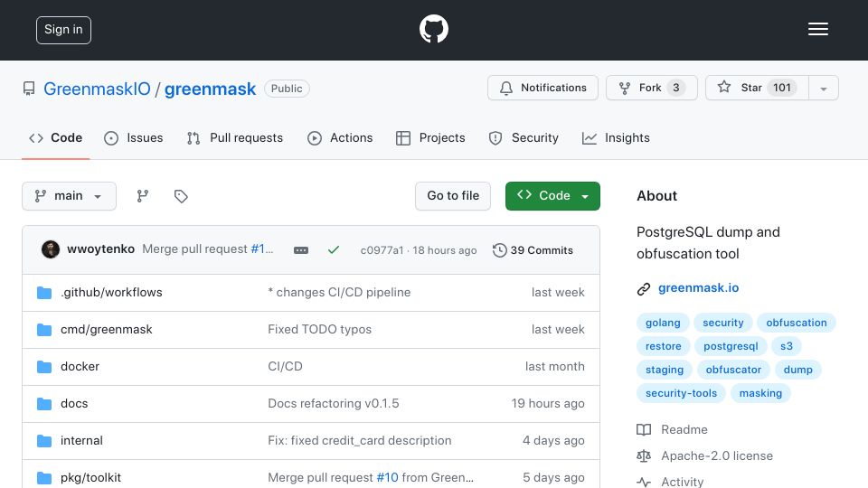This screenshot has height=488, width=868.
Task: Select the dump topic tag
Action: point(797,370)
